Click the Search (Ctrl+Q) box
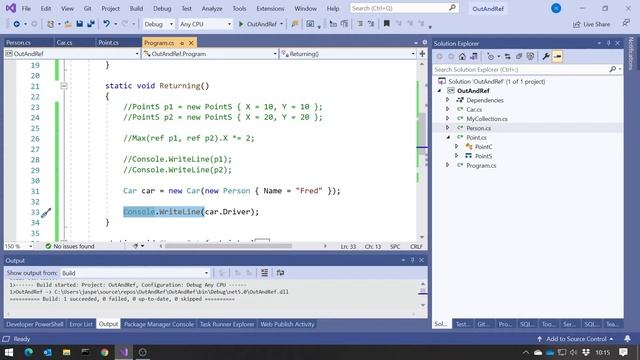The height and width of the screenshot is (360, 640). point(404,8)
